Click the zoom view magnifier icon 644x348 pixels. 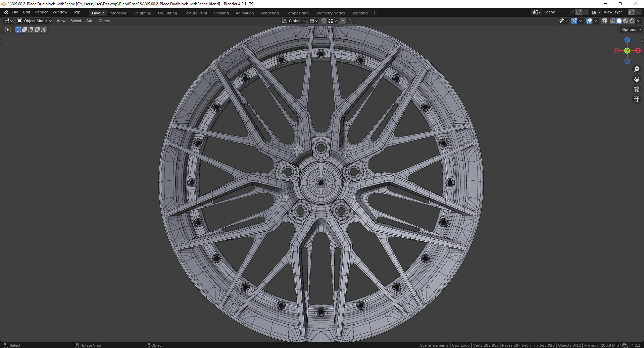coord(636,69)
